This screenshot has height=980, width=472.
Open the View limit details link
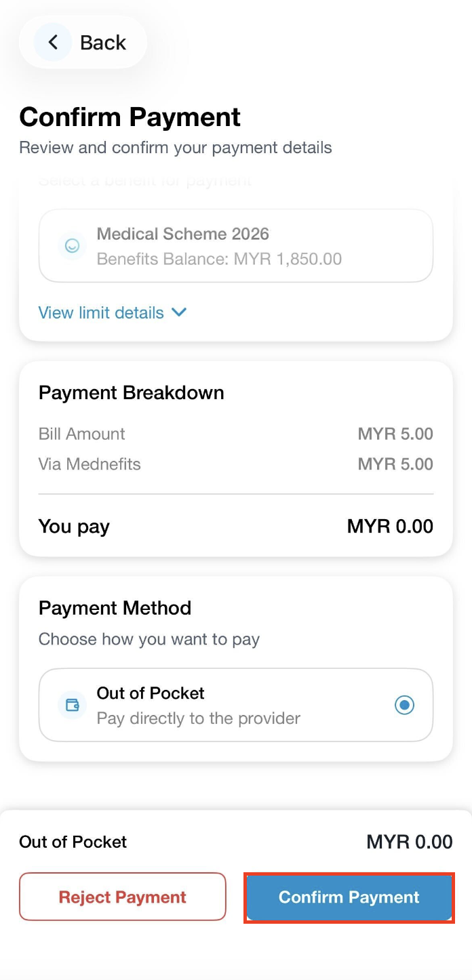coord(101,312)
